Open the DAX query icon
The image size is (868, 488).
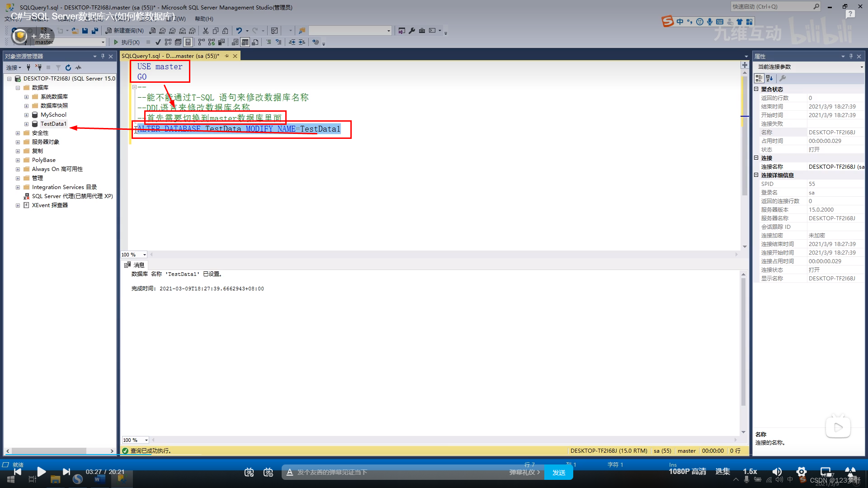[192, 31]
